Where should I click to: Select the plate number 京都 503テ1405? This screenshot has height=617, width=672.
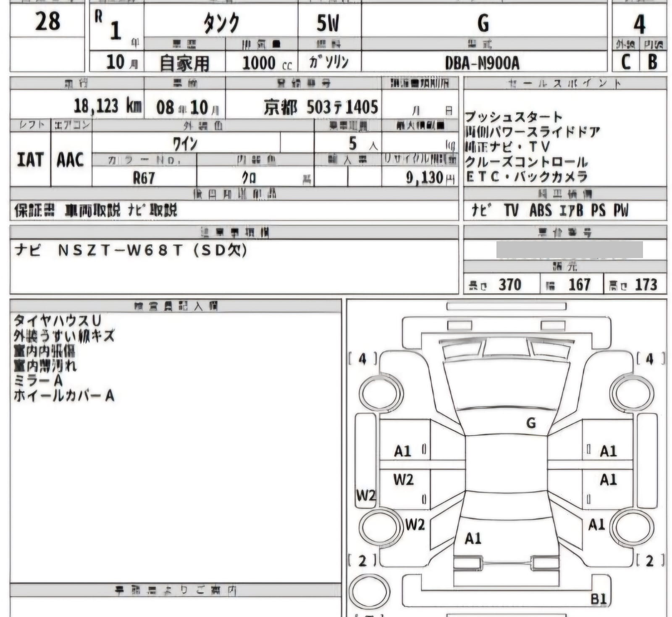coord(321,107)
